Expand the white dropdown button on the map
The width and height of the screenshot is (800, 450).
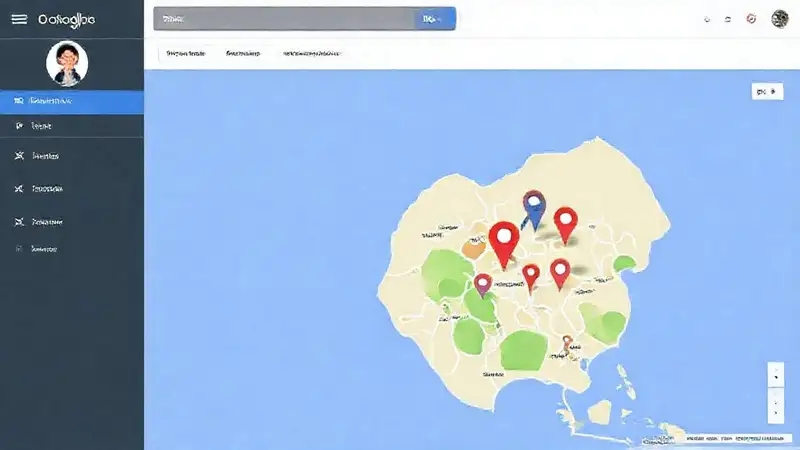tap(767, 92)
